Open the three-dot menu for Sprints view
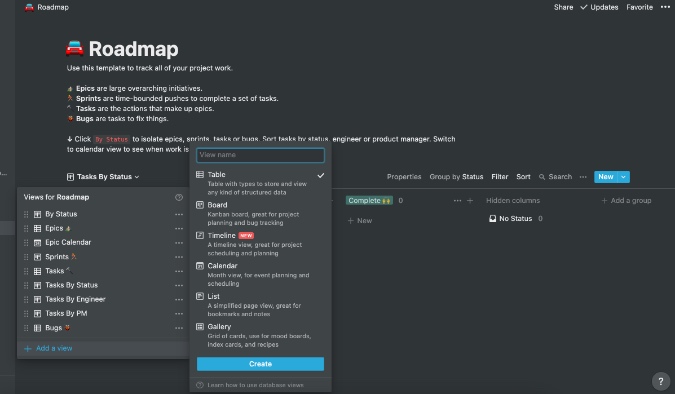Image resolution: width=675 pixels, height=394 pixels. (179, 257)
